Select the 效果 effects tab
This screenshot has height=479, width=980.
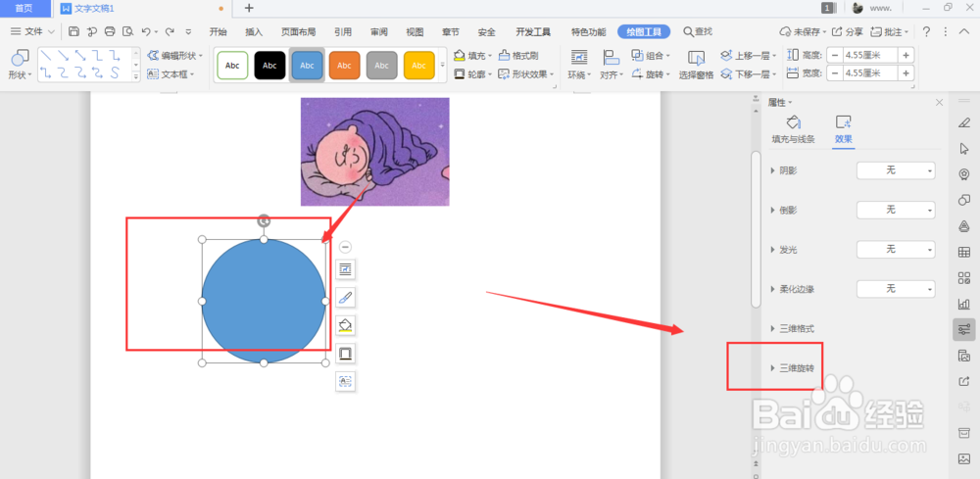coord(843,130)
